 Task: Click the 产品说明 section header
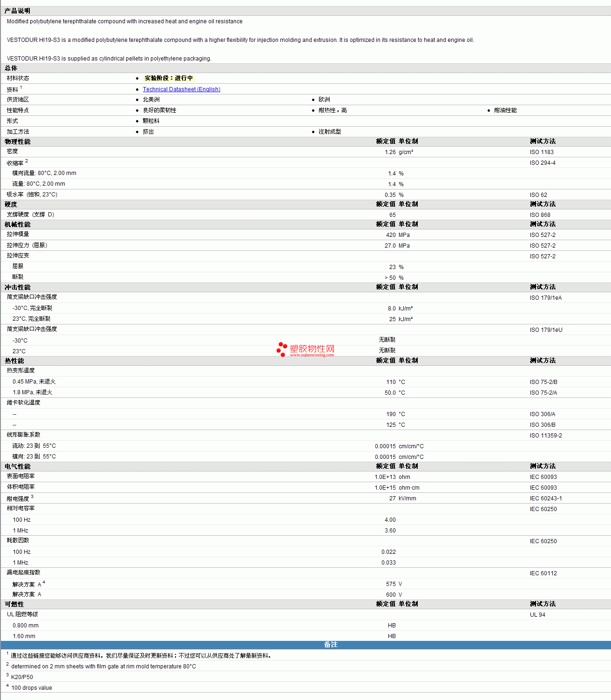click(17, 11)
